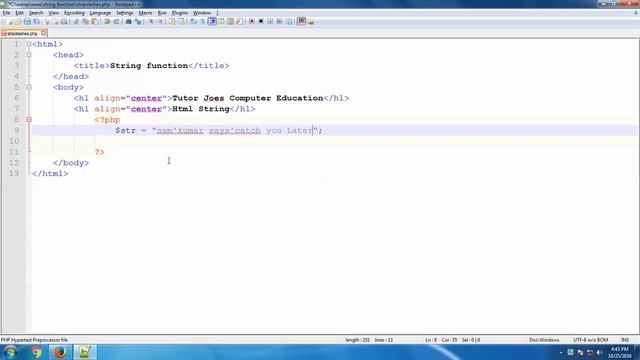Open the File menu
The image size is (640, 360).
tap(6, 13)
